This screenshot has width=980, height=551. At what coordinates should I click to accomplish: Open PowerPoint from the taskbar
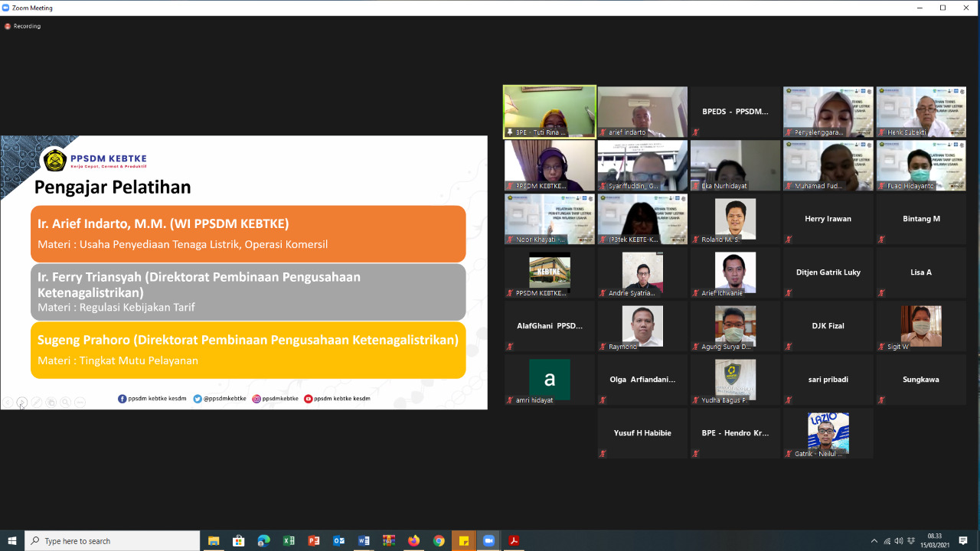314,541
